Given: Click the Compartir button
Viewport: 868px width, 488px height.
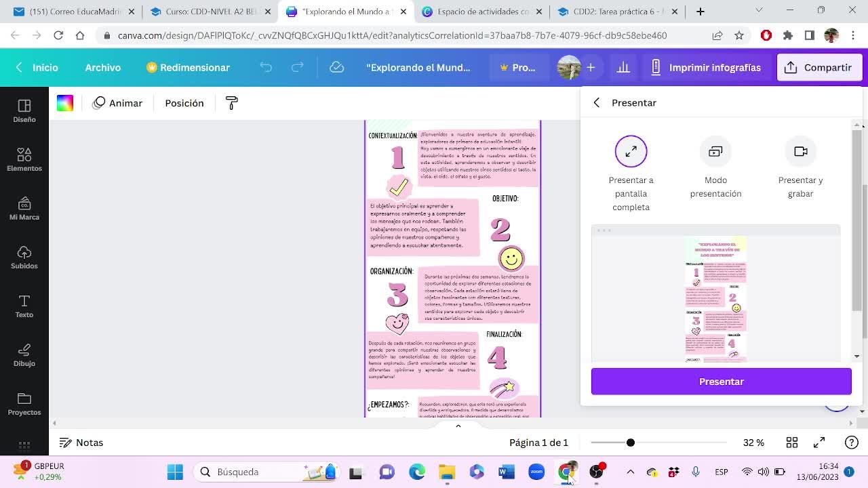Looking at the screenshot, I should coord(818,67).
